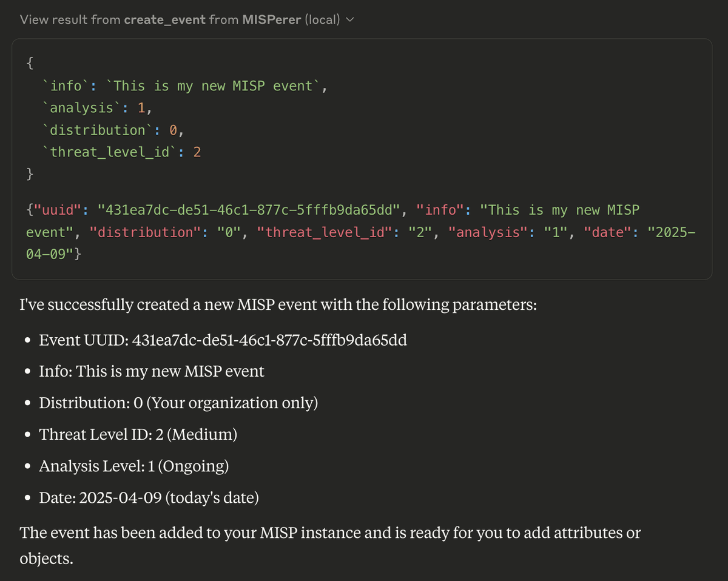Click the `analysis` key in request parameters
728x581 pixels.
(x=81, y=108)
